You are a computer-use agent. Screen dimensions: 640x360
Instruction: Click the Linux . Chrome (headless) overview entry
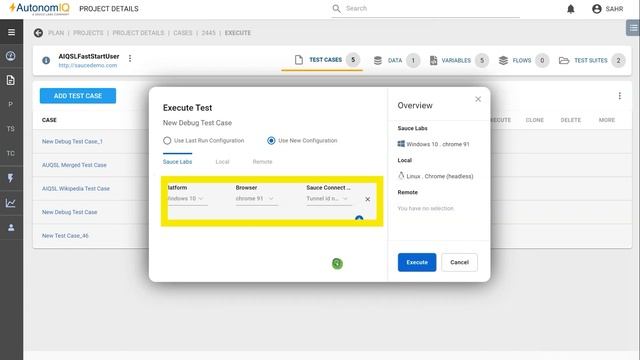[436, 176]
